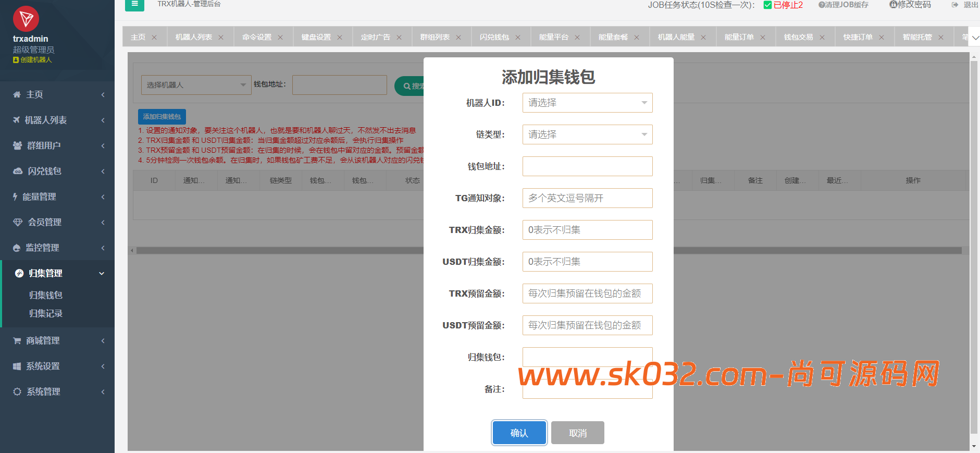Click the home icon beside 主页
Image resolution: width=980 pixels, height=453 pixels.
coord(17,94)
